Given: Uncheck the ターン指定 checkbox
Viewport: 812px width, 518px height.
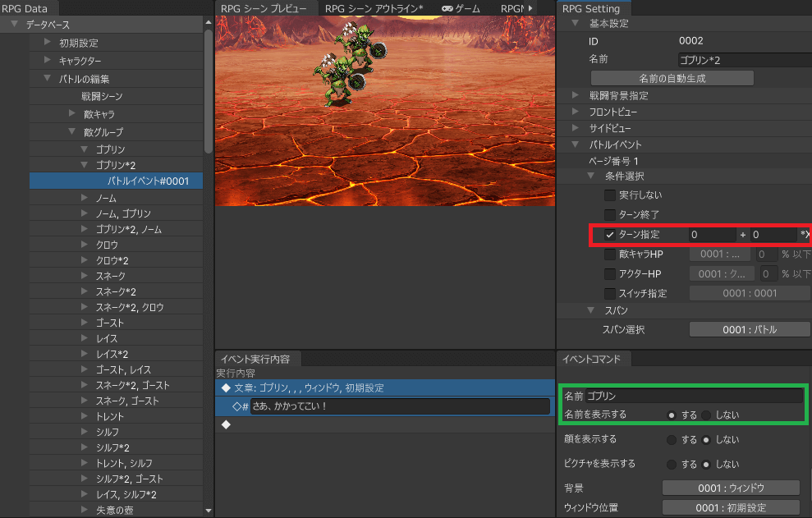Looking at the screenshot, I should tap(610, 235).
